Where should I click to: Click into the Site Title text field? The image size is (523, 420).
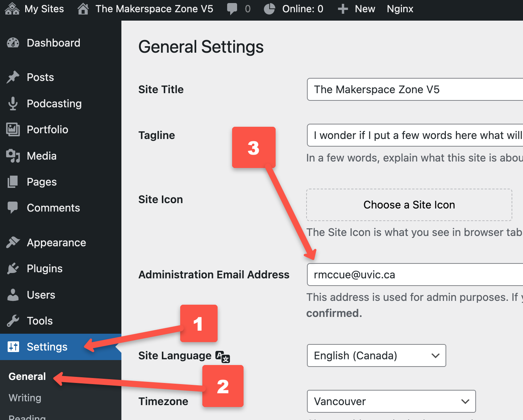pos(415,89)
